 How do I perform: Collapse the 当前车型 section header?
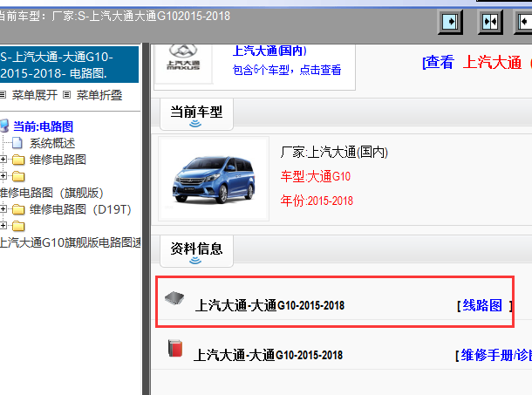click(x=196, y=114)
